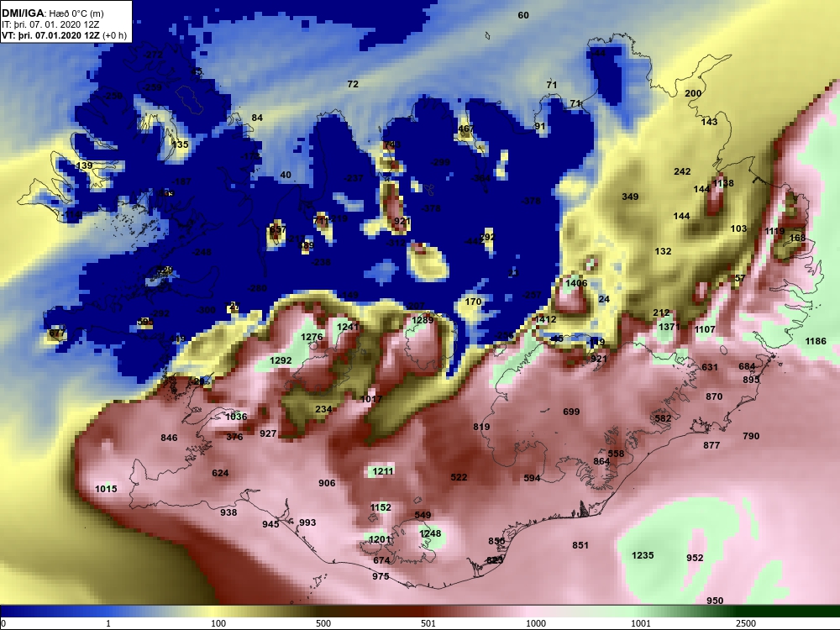Click the map value 906
The width and height of the screenshot is (840, 630).
[327, 483]
